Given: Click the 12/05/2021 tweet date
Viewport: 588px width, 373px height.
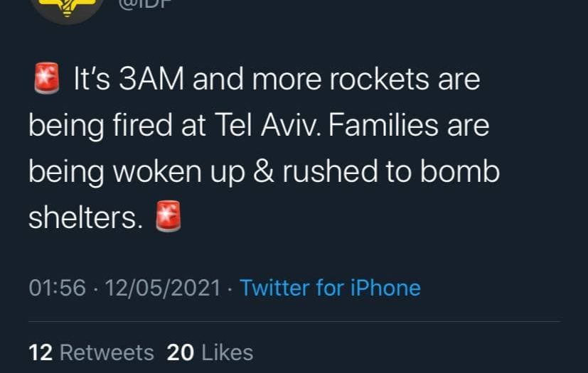Looking at the screenshot, I should (162, 288).
